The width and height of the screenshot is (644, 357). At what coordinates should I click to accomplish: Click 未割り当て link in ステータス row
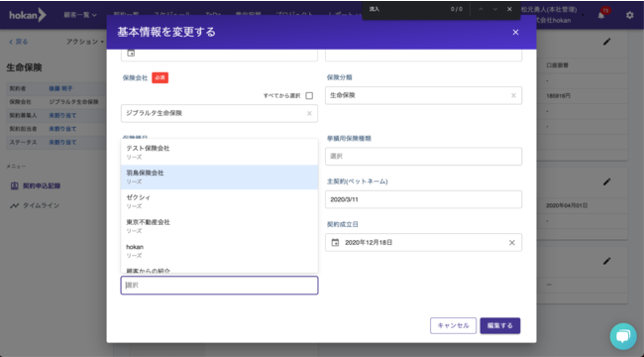click(62, 143)
